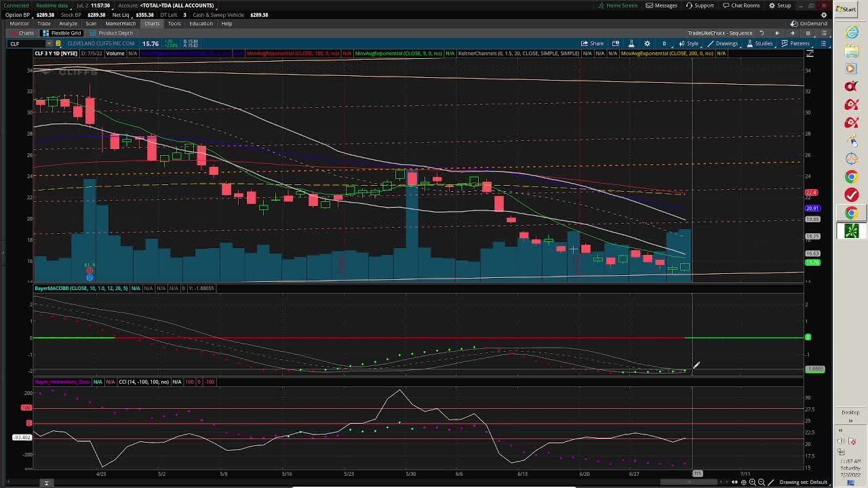This screenshot has width=868, height=488.
Task: Open the grid list menu icon
Action: click(x=824, y=33)
